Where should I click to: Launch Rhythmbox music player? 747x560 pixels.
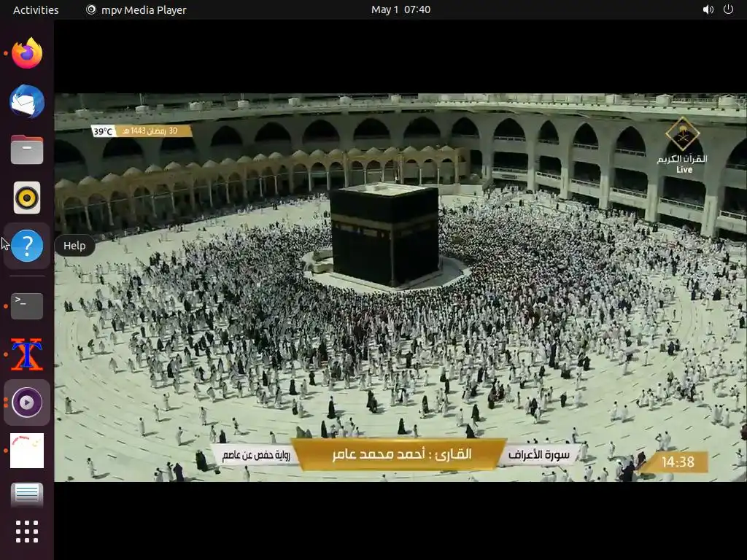tap(27, 198)
